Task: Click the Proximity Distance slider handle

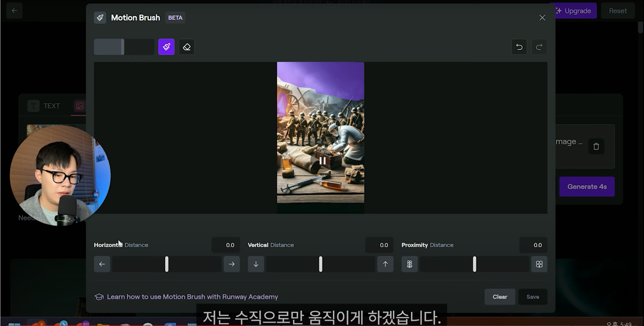Action: click(x=474, y=264)
